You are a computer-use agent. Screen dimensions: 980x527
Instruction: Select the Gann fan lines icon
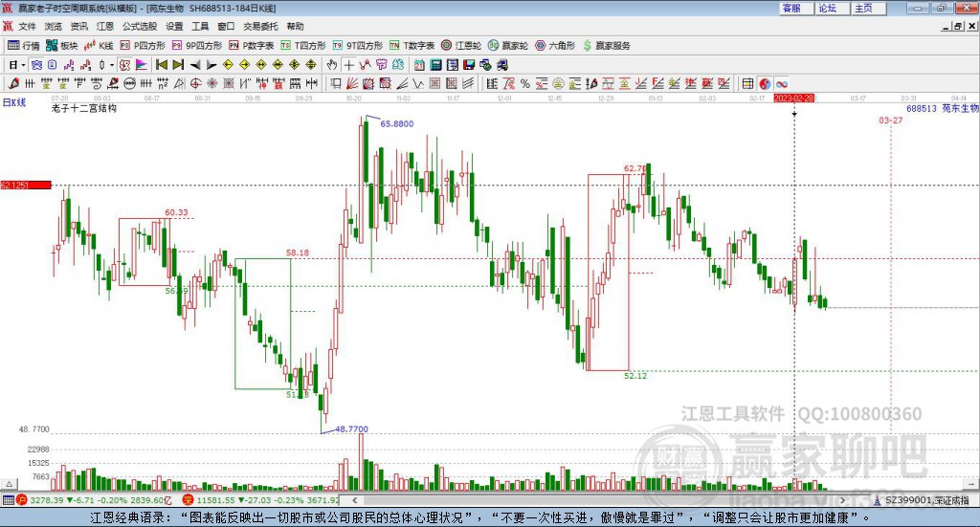352,83
